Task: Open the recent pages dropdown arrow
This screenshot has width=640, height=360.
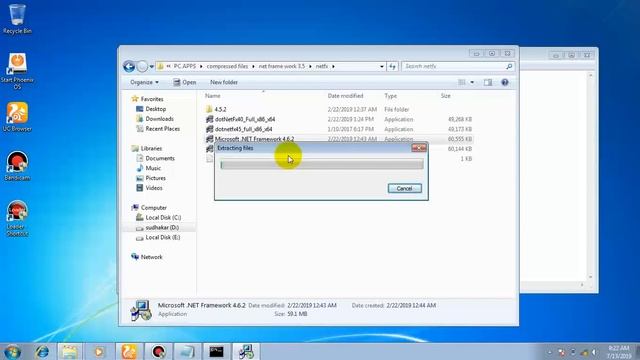Action: pos(151,66)
